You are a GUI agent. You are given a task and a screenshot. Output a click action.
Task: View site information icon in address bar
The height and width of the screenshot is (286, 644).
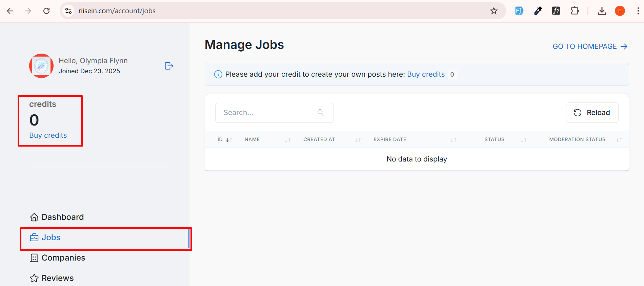coord(68,11)
